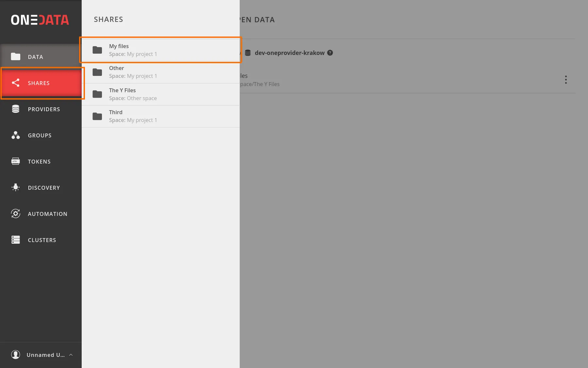
Task: Click the Groups icon in sidebar
Action: coord(15,135)
